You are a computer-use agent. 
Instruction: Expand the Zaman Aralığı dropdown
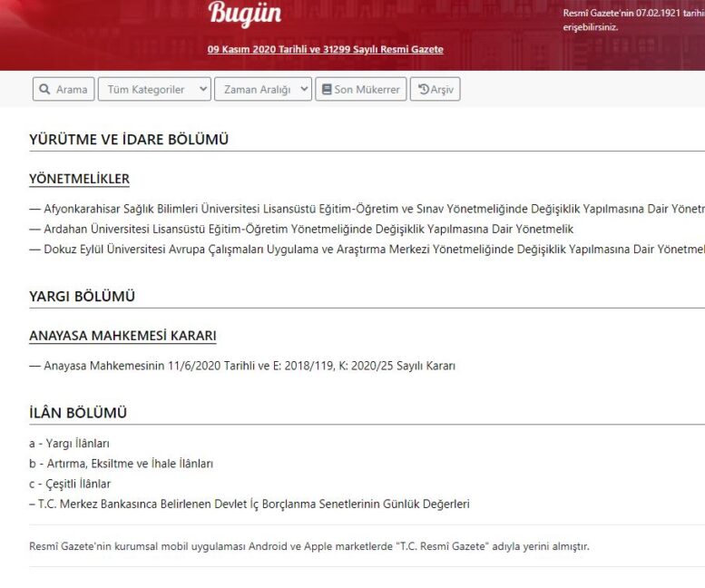click(262, 89)
